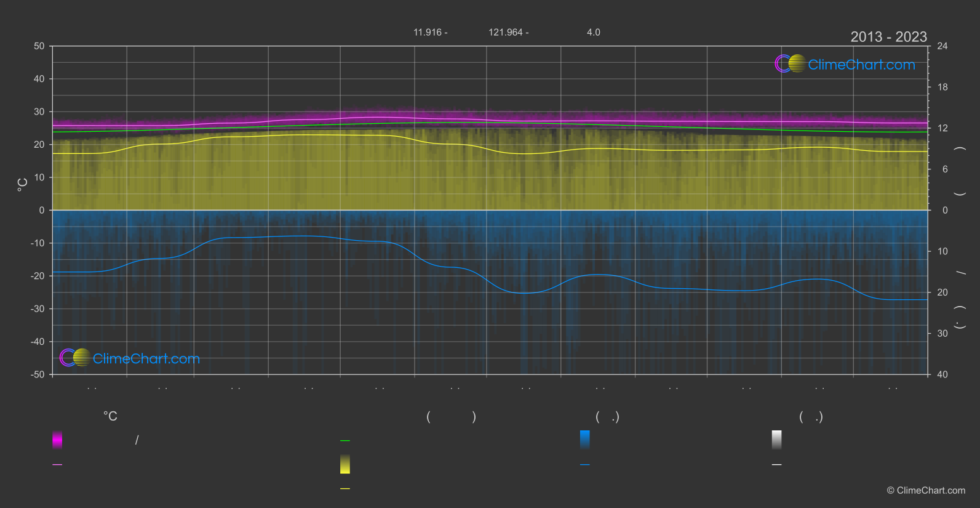Click the ClimeChart.com logo icon at top right

(x=790, y=63)
